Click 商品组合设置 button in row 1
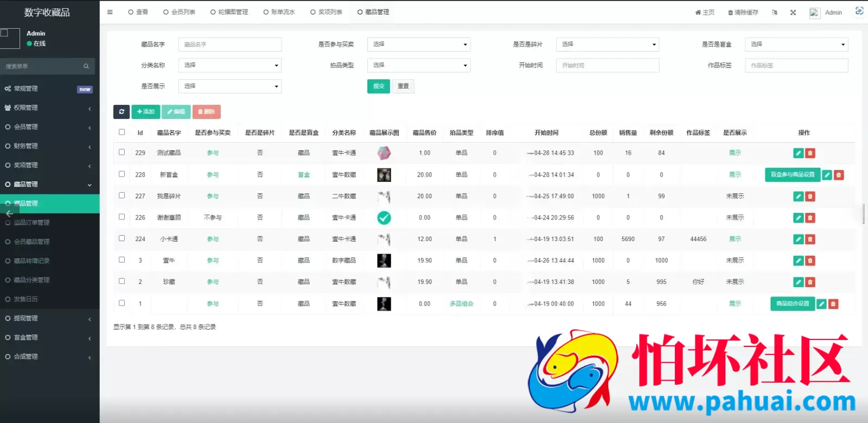 792,304
